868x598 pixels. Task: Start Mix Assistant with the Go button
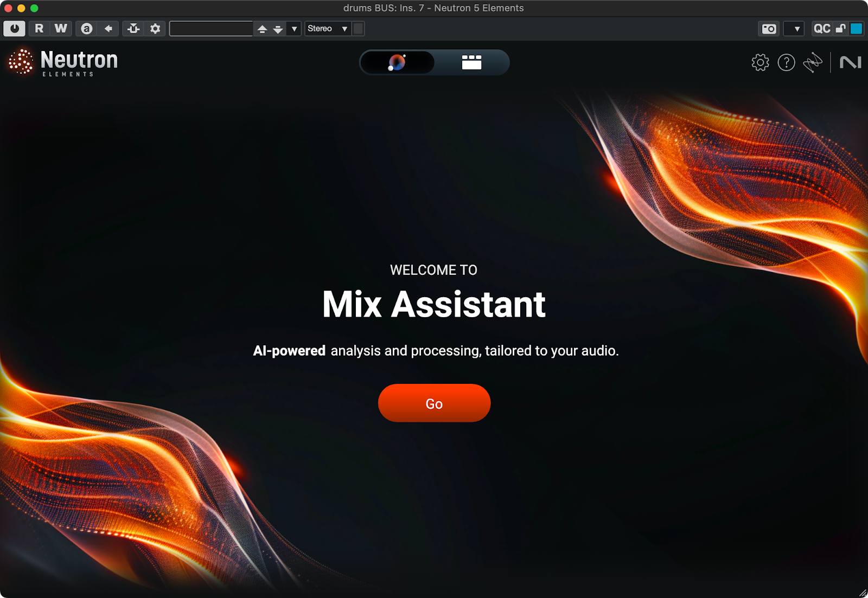pos(434,403)
